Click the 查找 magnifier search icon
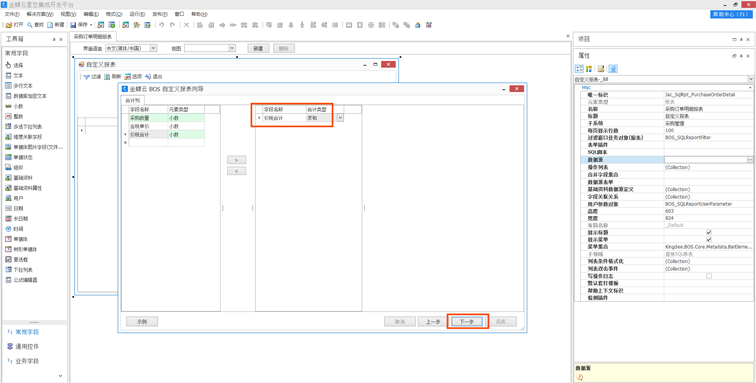This screenshot has width=756, height=383. click(29, 25)
